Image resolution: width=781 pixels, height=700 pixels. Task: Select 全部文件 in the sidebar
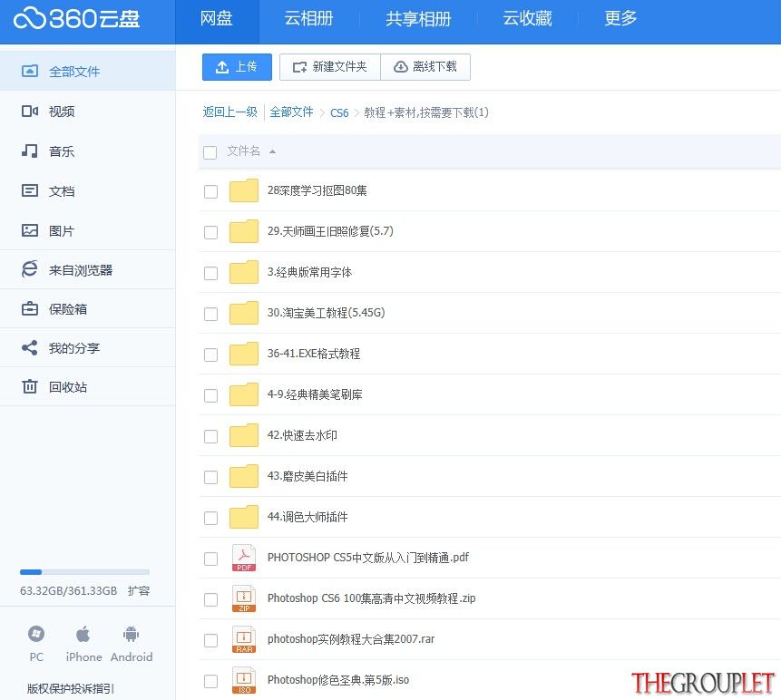tap(88, 72)
